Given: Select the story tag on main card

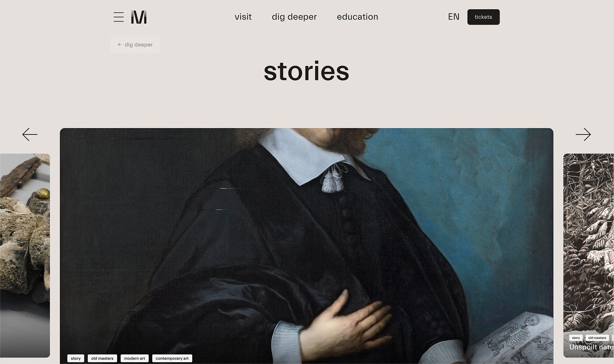Looking at the screenshot, I should (x=76, y=358).
